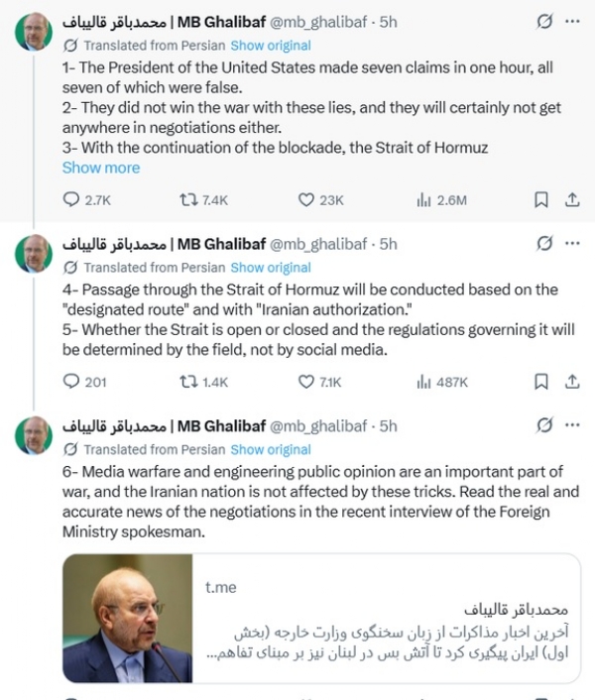Like the first tweet with 23K likes
595x700 pixels.
tap(304, 199)
